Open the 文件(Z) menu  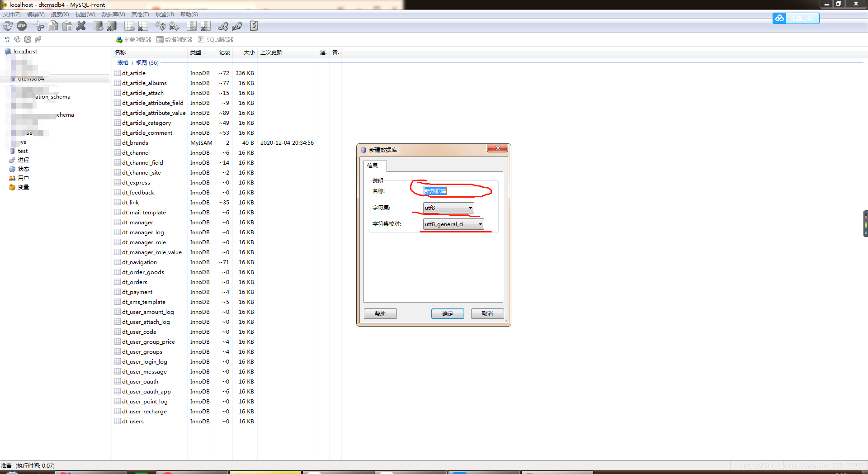point(12,14)
